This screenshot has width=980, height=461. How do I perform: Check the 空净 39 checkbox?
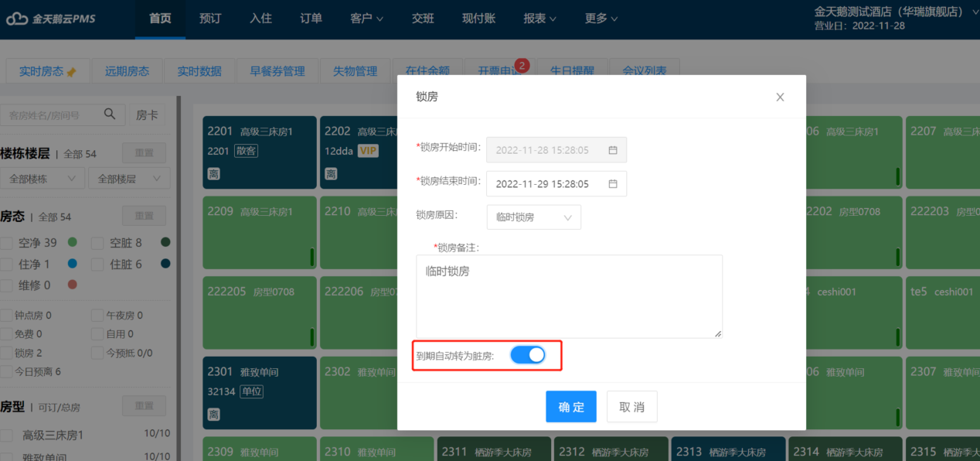7,243
